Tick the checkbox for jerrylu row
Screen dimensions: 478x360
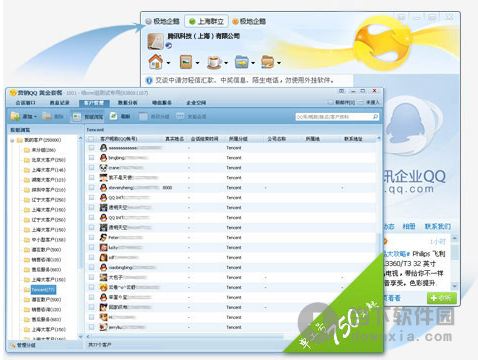click(91, 327)
